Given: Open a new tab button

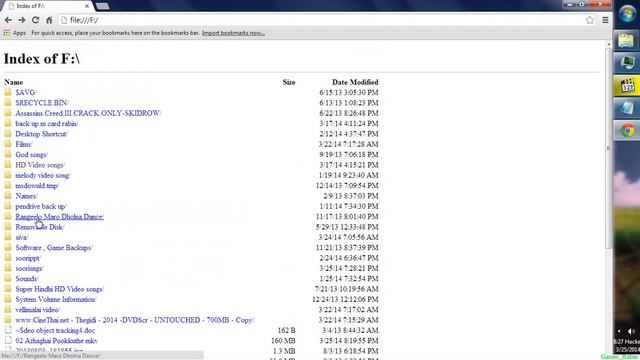Looking at the screenshot, I should (x=102, y=6).
